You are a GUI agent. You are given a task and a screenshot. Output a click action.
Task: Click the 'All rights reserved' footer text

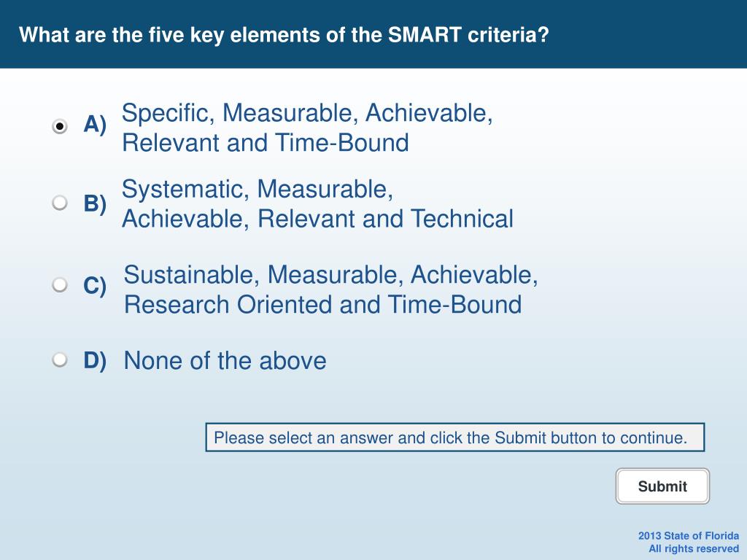(694, 548)
